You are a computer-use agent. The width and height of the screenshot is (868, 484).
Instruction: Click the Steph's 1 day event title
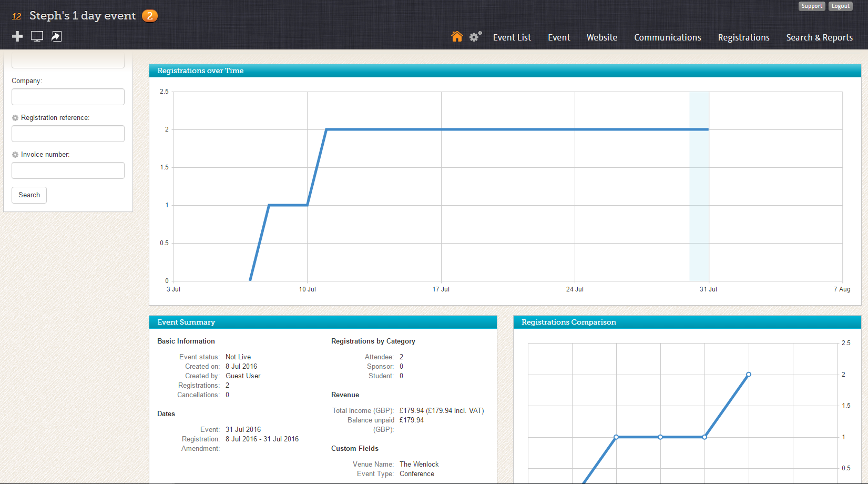pos(83,16)
